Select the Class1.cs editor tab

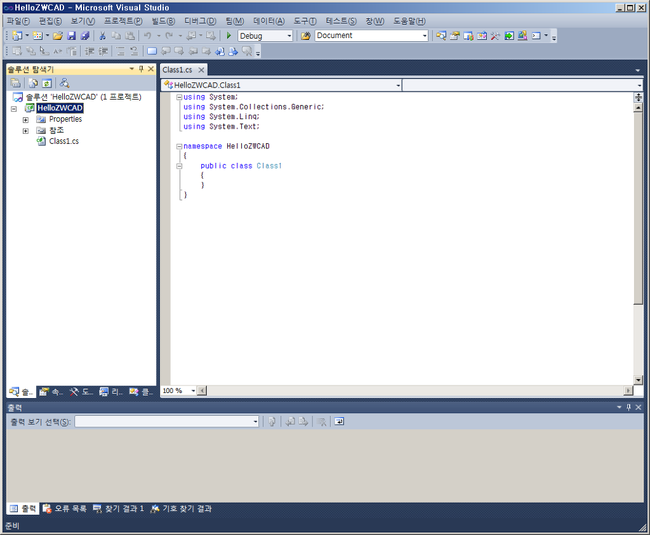click(177, 70)
